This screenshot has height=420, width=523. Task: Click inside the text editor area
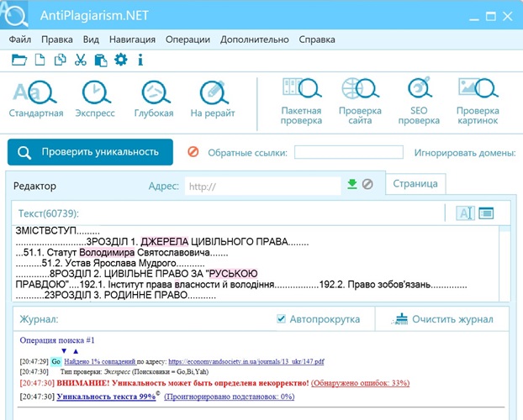(255, 263)
